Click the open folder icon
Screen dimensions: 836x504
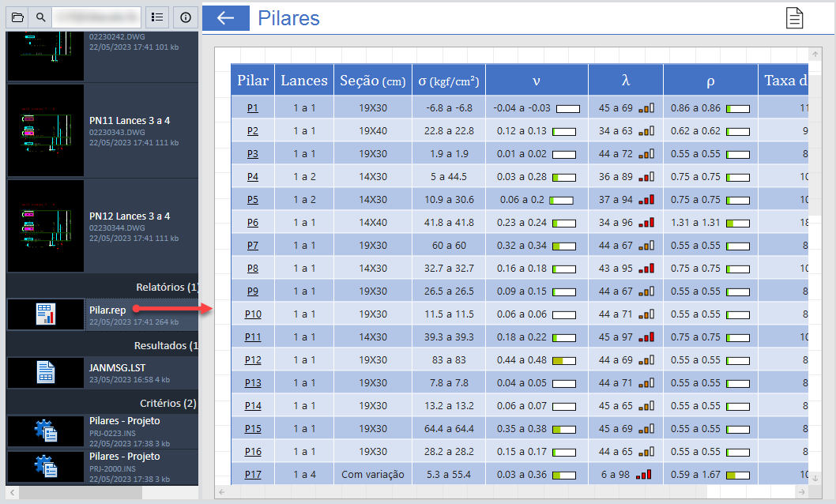point(17,17)
